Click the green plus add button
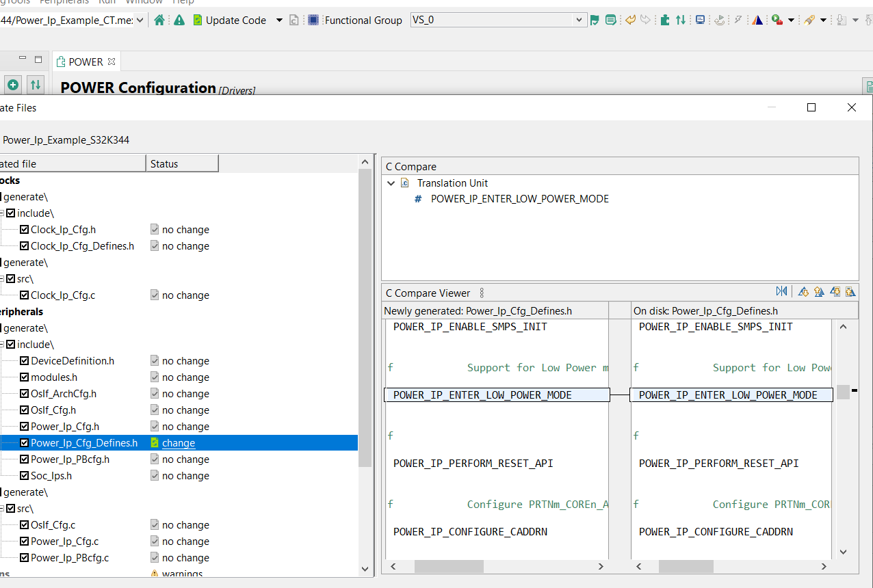This screenshot has width=873, height=588. [x=13, y=85]
